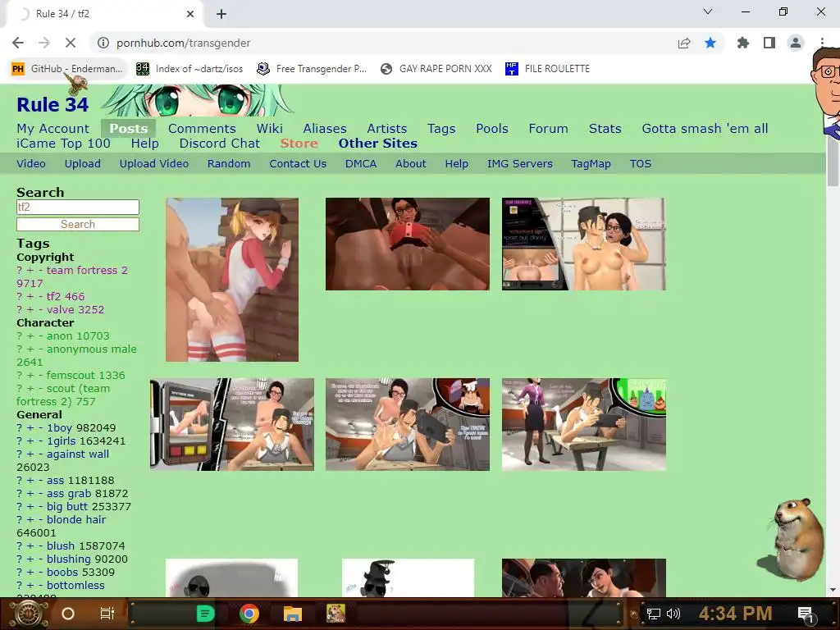Toggle the blue bookmark star
Image resolution: width=840 pixels, height=630 pixels.
tap(710, 43)
